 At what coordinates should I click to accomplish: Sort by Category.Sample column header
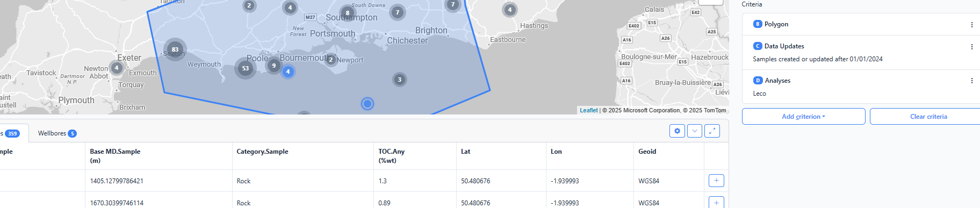[x=262, y=152]
